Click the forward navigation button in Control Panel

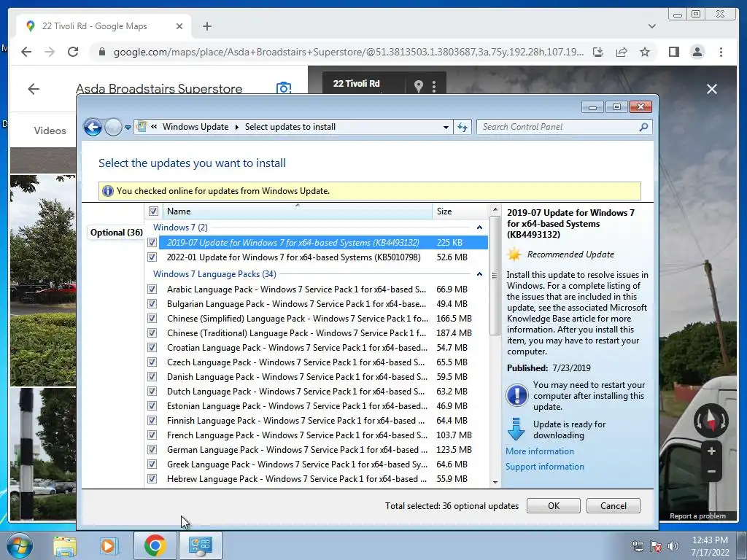(113, 127)
